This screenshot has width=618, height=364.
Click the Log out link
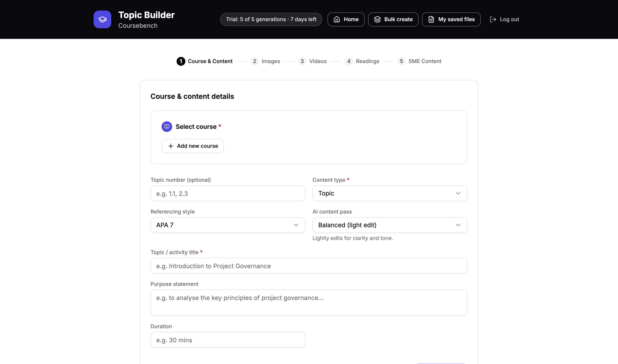point(504,19)
